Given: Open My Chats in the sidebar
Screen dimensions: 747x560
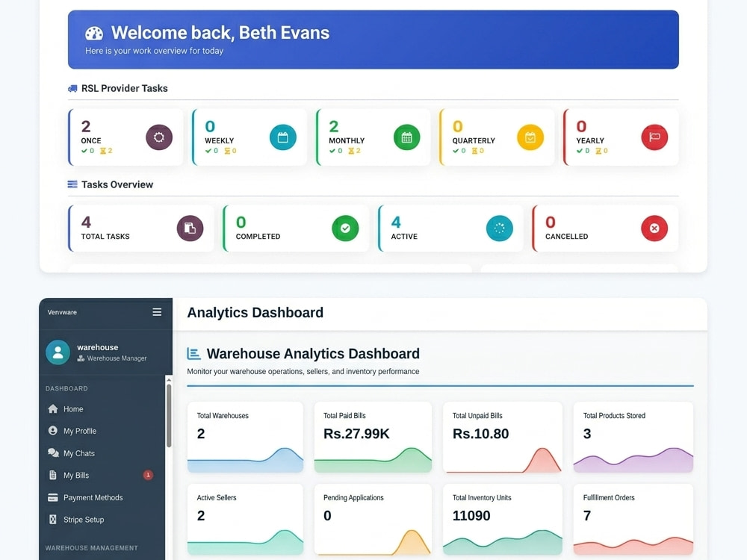Looking at the screenshot, I should click(x=102, y=453).
